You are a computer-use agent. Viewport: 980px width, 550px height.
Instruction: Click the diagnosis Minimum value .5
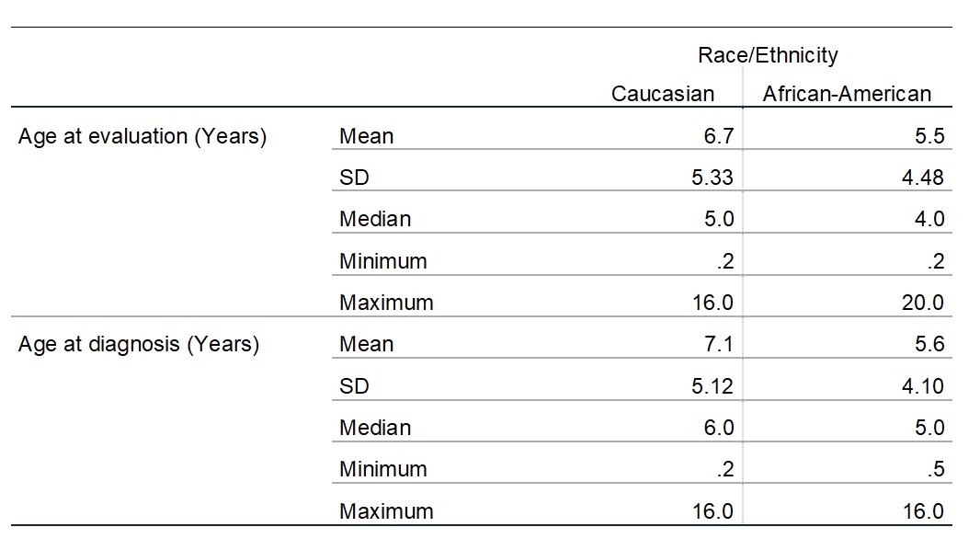coord(936,469)
